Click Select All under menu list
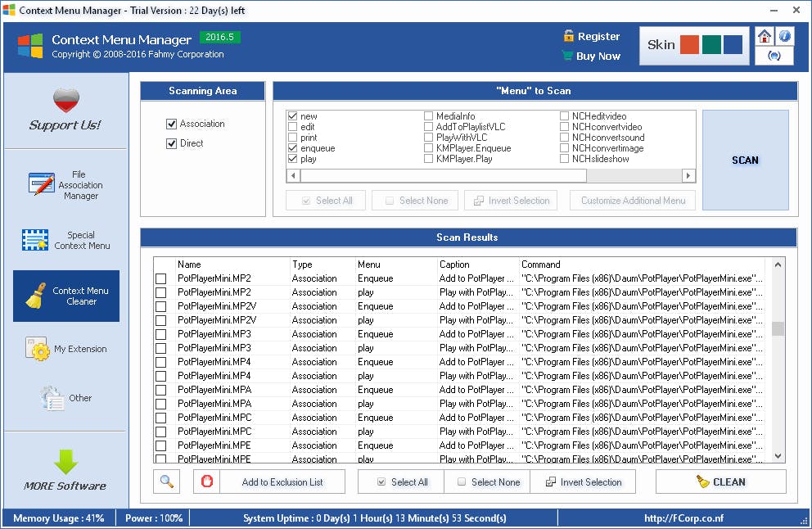 coord(326,201)
